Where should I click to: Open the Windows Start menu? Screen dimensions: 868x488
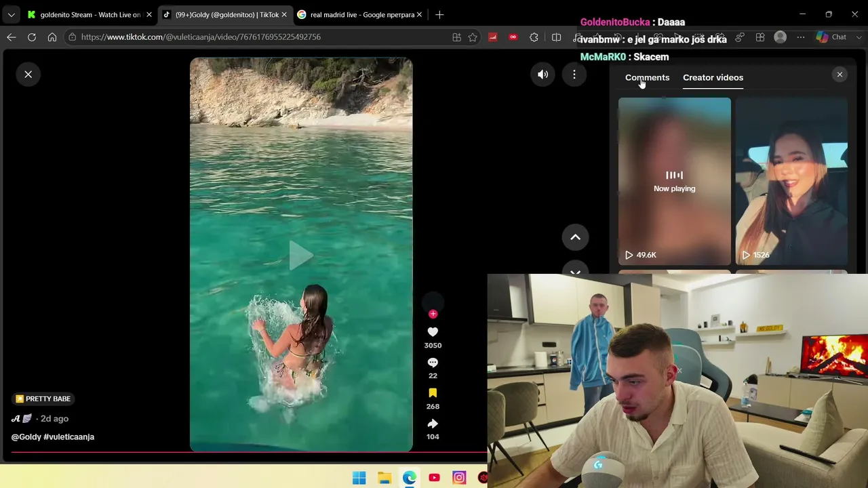[359, 478]
